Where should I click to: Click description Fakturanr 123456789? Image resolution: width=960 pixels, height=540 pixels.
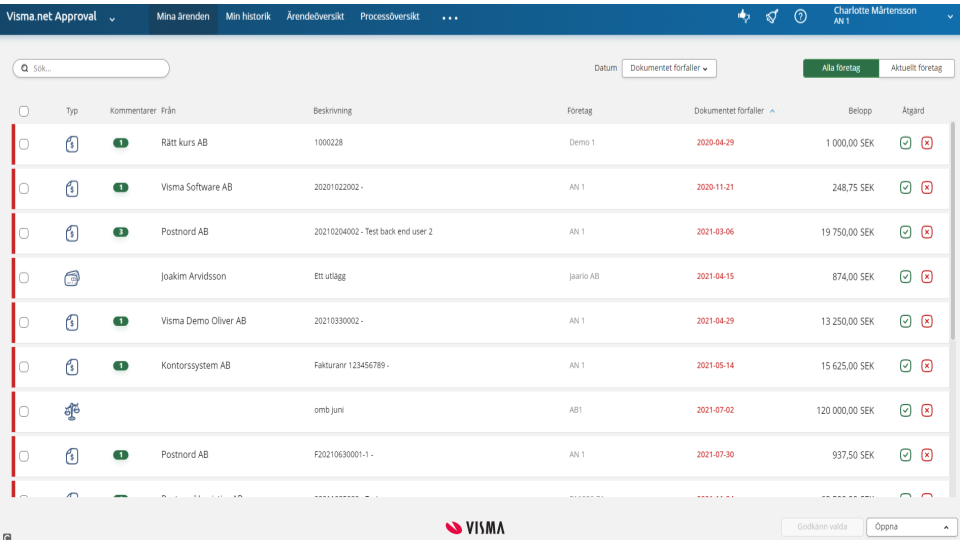(351, 365)
